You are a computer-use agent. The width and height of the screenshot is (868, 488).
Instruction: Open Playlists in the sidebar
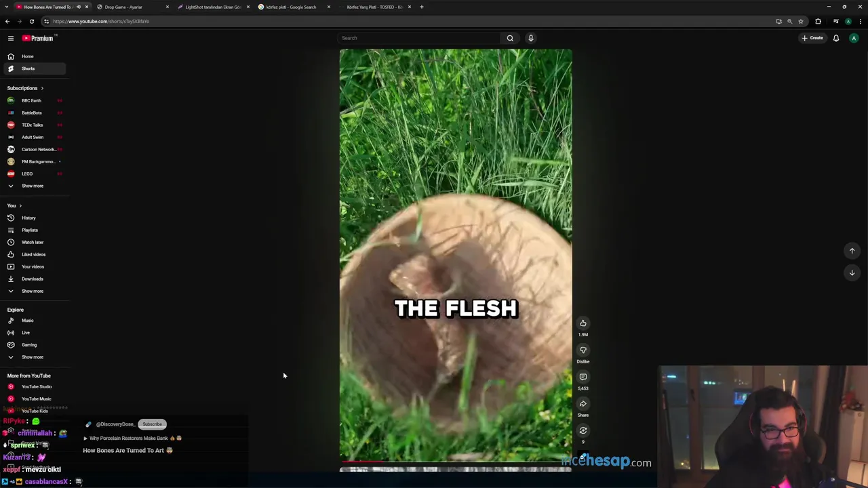coord(33,230)
